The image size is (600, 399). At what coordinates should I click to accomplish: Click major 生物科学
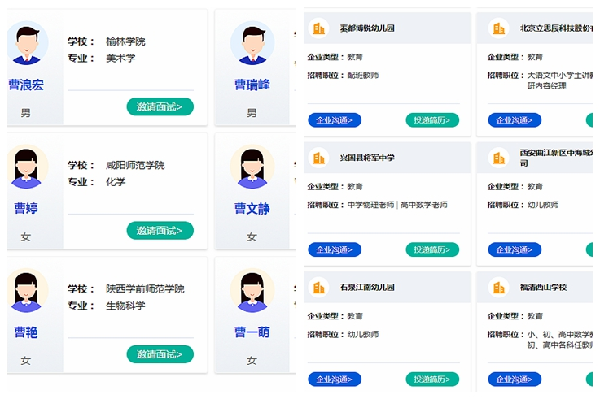click(x=126, y=306)
